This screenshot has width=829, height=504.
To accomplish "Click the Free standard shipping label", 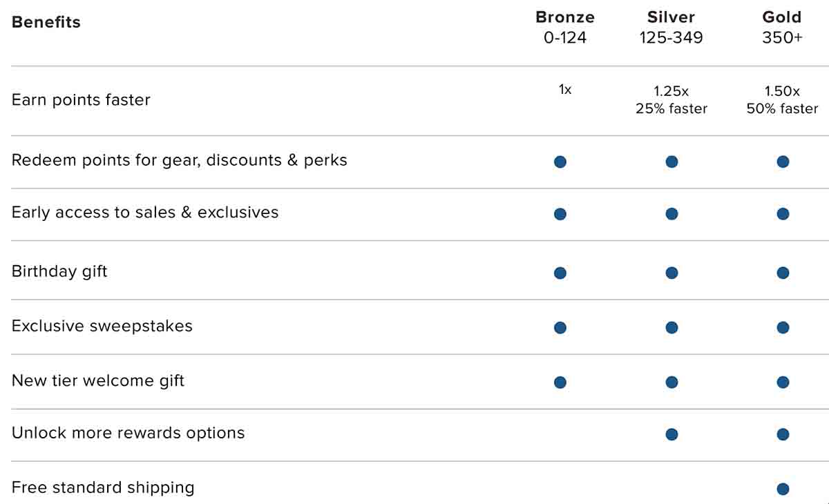I will tap(103, 487).
